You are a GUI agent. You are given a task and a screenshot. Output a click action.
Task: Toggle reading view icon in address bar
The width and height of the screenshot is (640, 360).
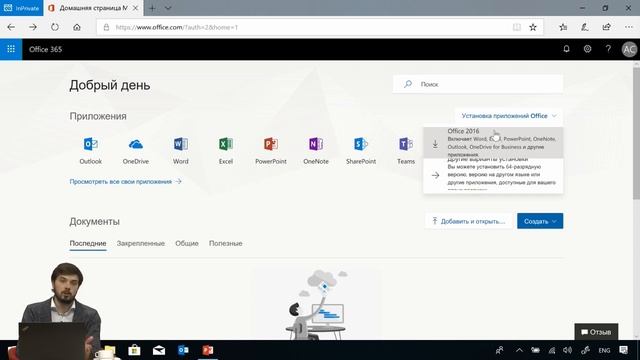[517, 27]
